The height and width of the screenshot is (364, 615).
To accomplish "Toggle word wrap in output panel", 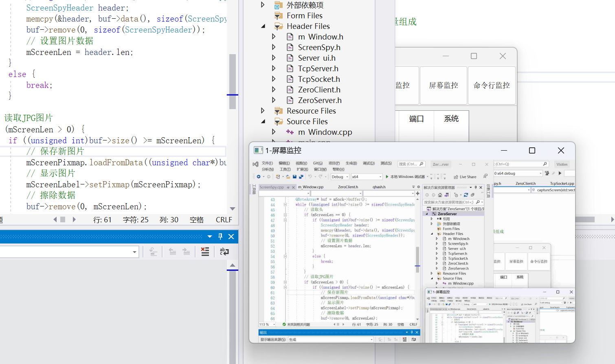I will 224,252.
